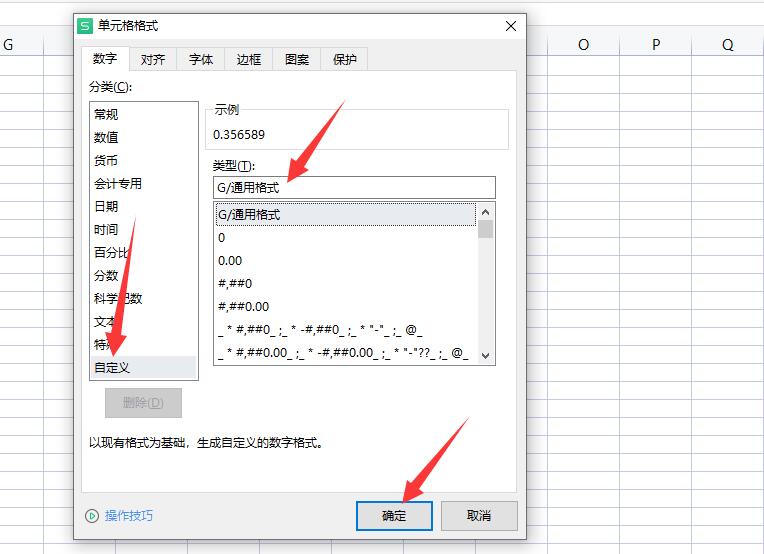Click the 类型 format input field
The height and width of the screenshot is (554, 764).
[x=354, y=187]
